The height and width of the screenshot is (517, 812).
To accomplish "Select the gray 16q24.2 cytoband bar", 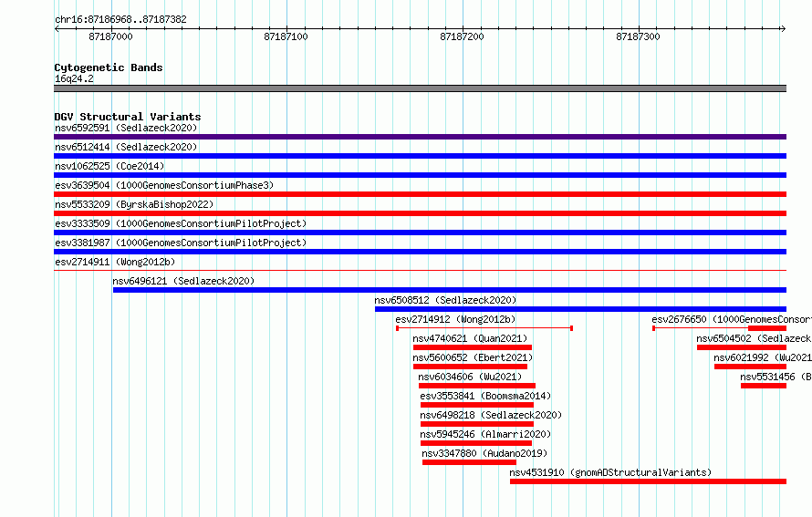I will coord(420,88).
